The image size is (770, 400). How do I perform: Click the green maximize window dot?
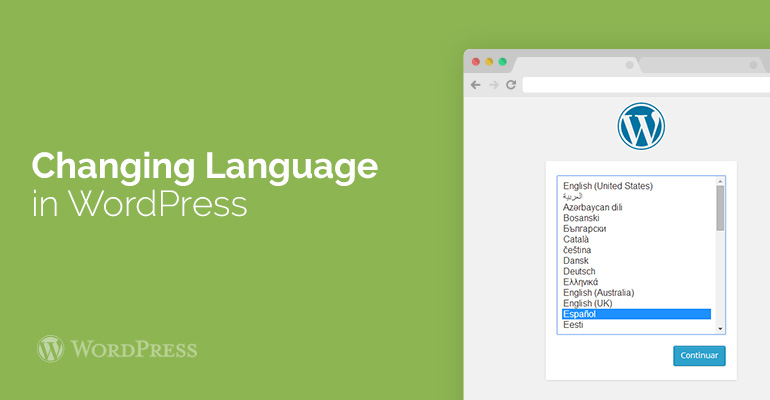pyautogui.click(x=502, y=62)
